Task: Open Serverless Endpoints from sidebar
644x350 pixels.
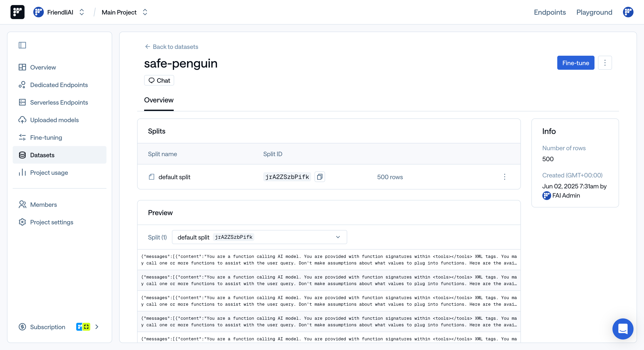Action: [59, 102]
